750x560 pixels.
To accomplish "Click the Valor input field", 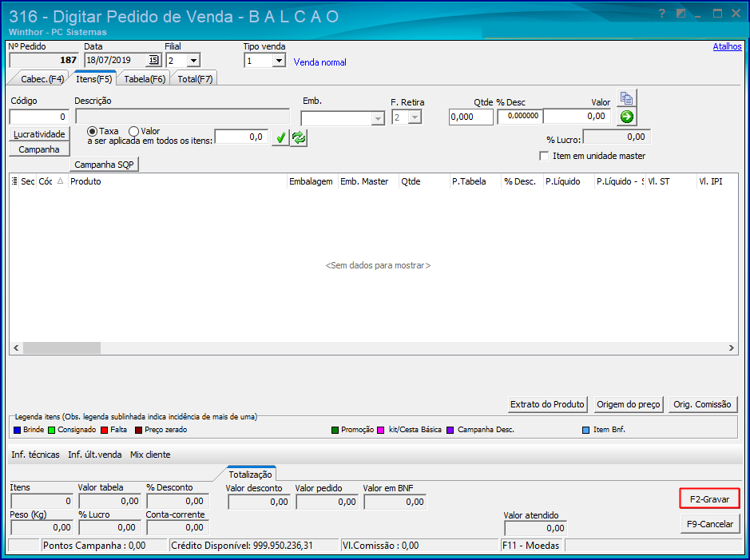I will pyautogui.click(x=577, y=116).
